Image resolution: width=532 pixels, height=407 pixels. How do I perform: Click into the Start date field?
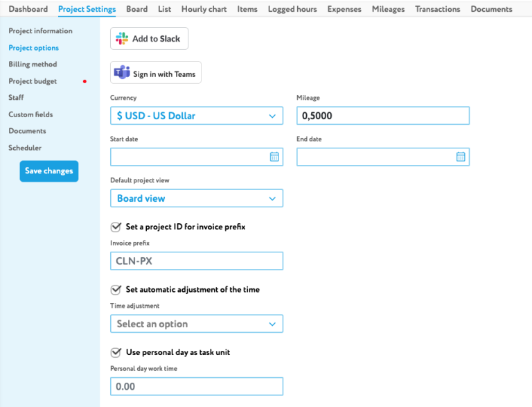pos(197,157)
